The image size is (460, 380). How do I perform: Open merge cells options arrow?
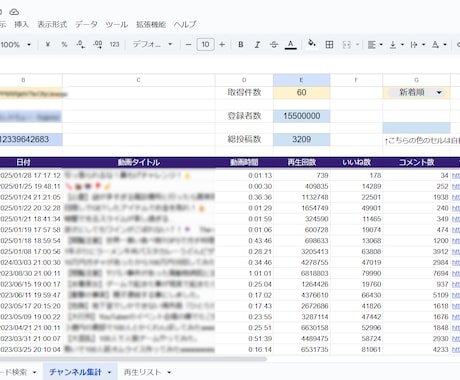pyautogui.click(x=357, y=44)
